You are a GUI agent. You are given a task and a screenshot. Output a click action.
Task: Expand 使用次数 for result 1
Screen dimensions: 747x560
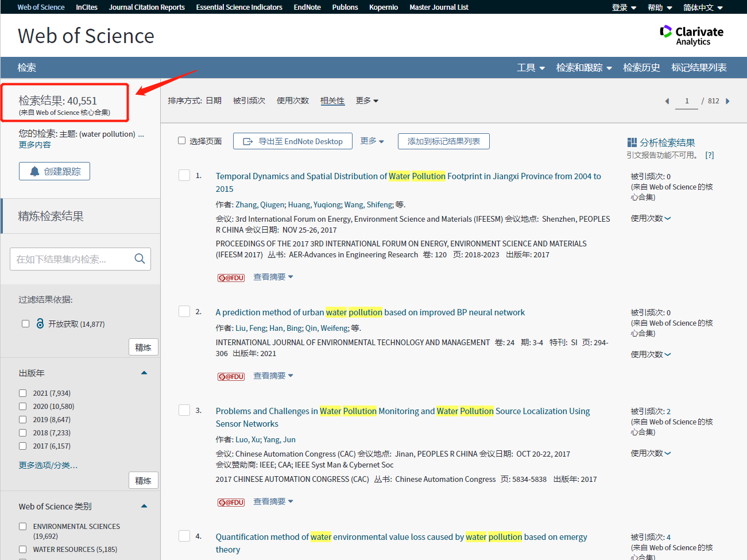(x=651, y=218)
